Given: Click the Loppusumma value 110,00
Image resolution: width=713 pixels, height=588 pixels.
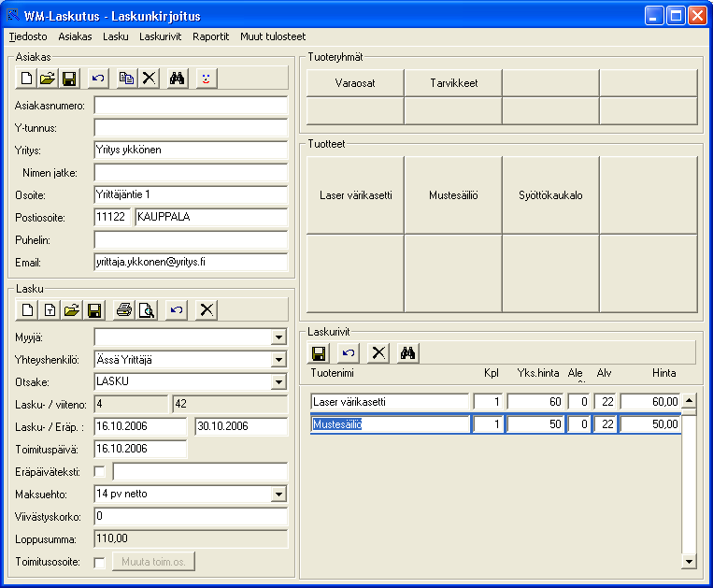Looking at the screenshot, I should (x=191, y=539).
